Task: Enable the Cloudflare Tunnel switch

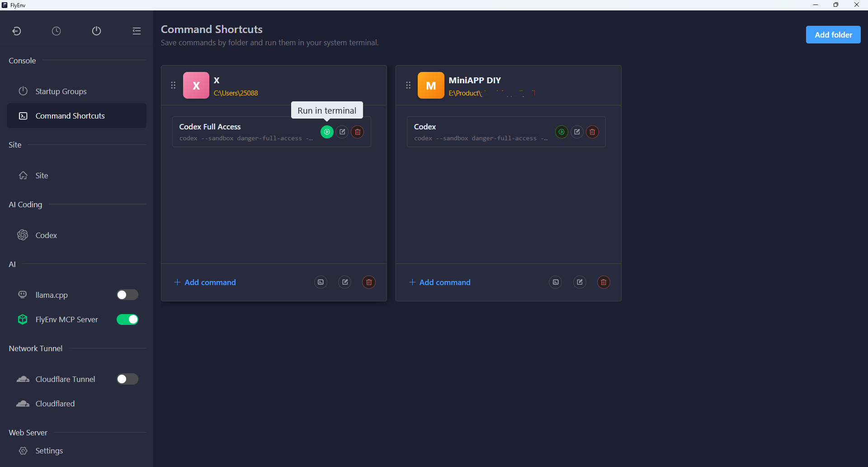Action: [x=127, y=379]
